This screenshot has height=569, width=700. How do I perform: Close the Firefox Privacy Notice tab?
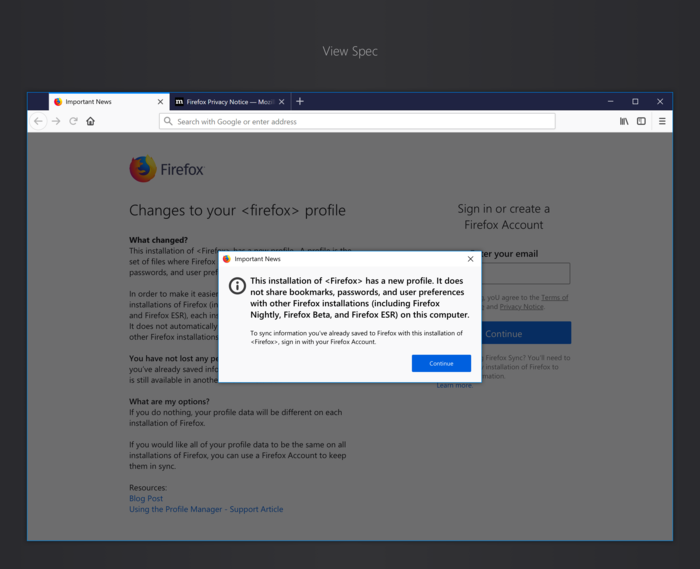[x=282, y=102]
